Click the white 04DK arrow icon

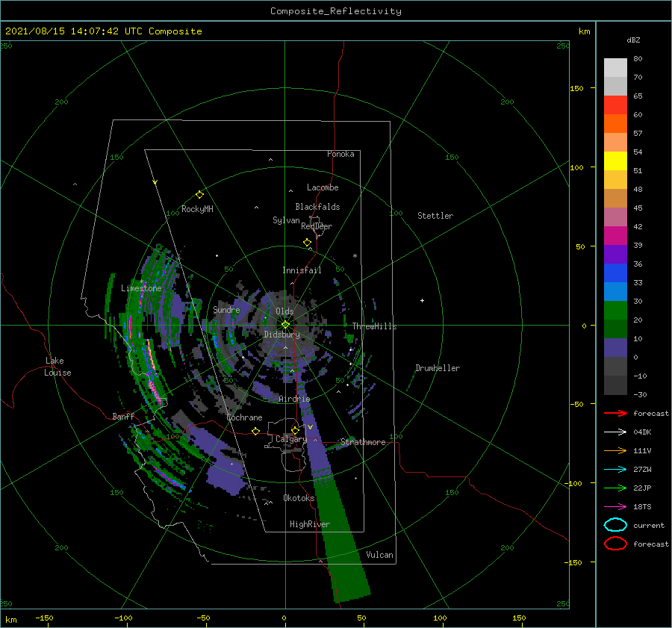point(615,432)
